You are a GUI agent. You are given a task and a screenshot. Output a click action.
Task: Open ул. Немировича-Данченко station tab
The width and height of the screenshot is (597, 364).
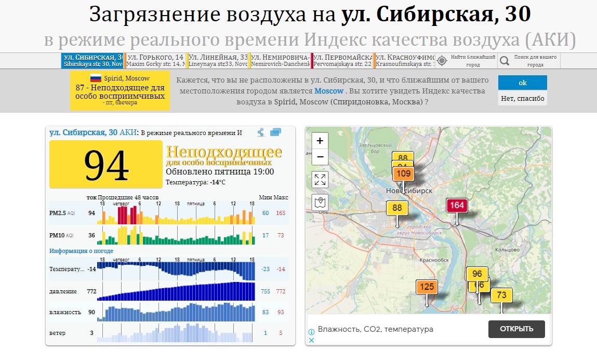[x=280, y=61]
